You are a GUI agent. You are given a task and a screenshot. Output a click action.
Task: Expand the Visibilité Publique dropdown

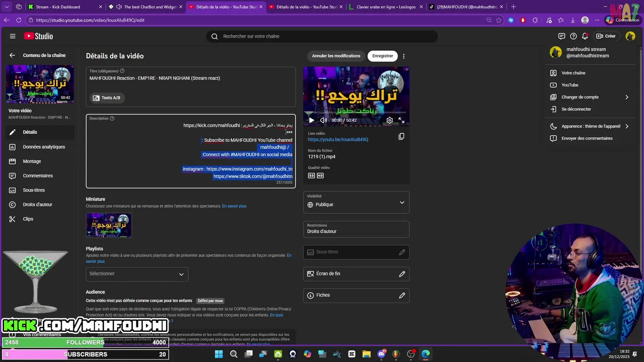pyautogui.click(x=356, y=202)
